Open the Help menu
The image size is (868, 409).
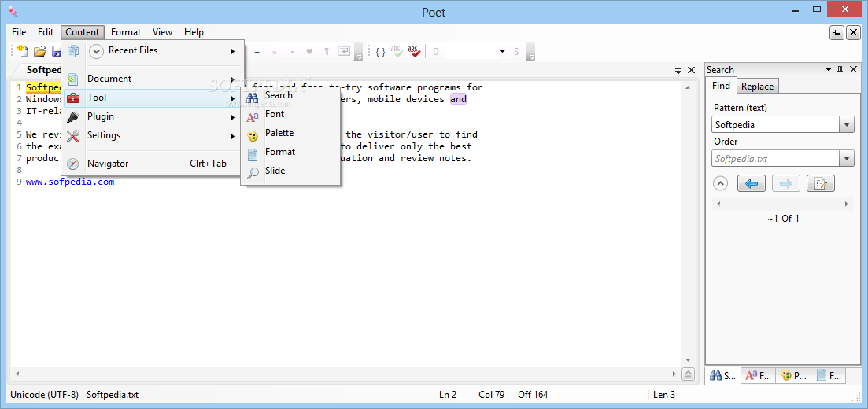[194, 32]
